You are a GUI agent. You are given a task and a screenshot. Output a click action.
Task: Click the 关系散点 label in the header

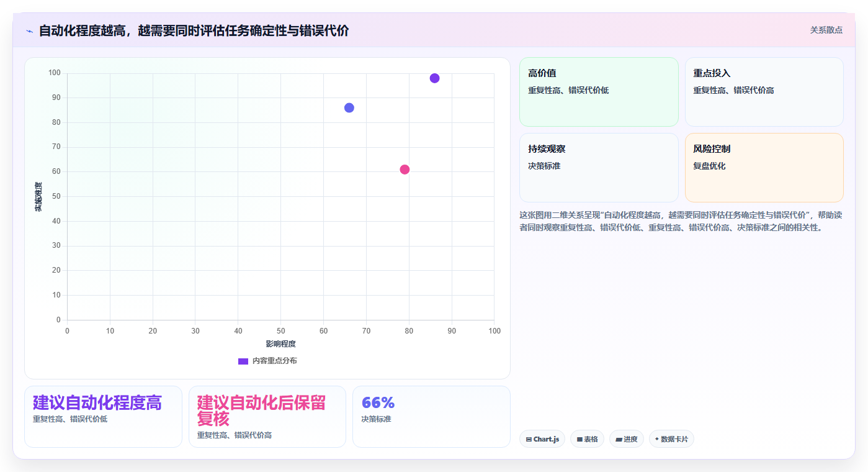pyautogui.click(x=826, y=30)
